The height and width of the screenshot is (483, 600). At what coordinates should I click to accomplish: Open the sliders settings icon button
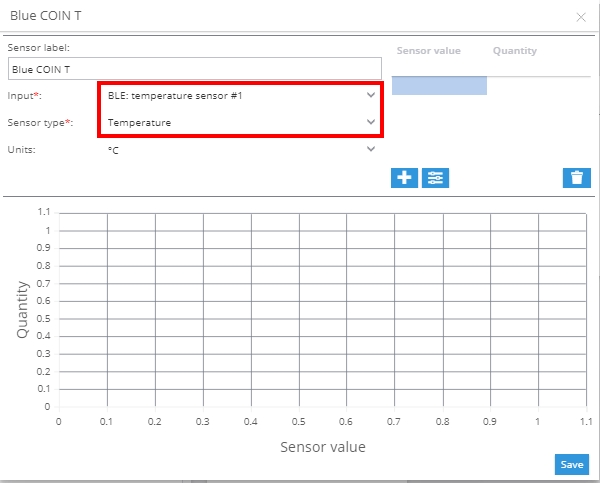[x=436, y=178]
